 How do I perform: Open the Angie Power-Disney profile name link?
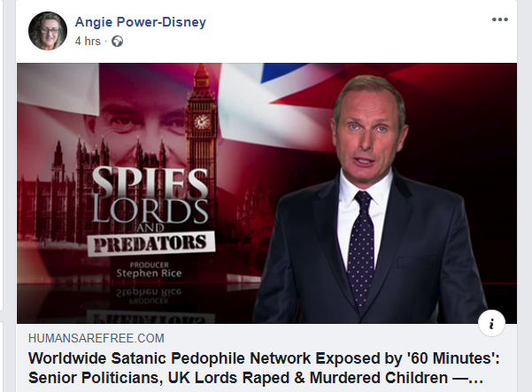tap(141, 22)
